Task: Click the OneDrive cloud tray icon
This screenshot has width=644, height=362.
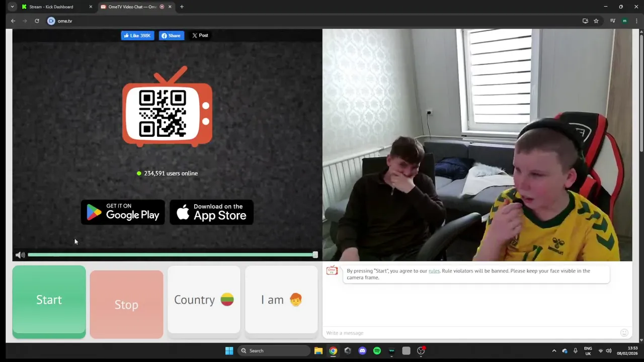Action: point(565,350)
